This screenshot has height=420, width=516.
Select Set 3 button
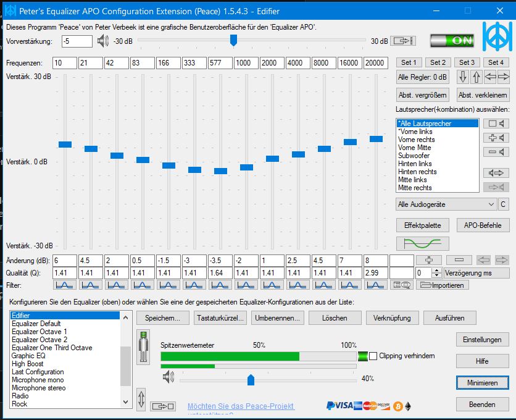467,62
